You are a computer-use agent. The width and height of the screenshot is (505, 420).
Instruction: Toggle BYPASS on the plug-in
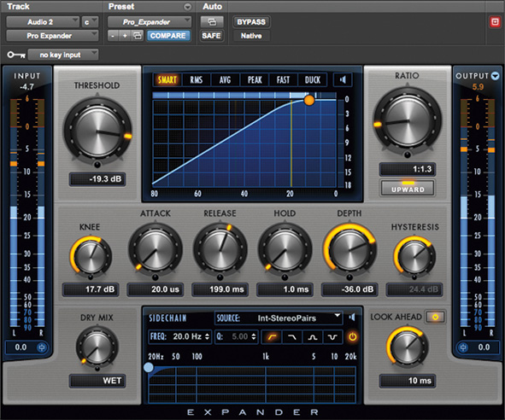coord(251,22)
